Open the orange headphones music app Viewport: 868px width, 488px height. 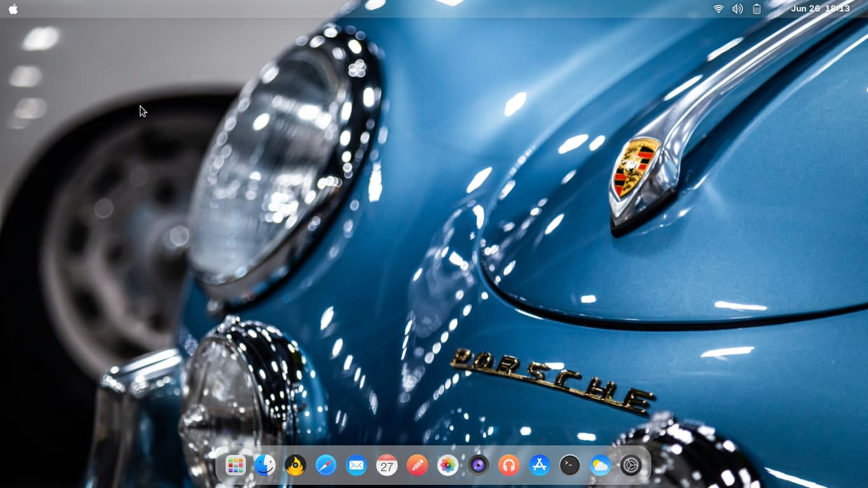[509, 466]
